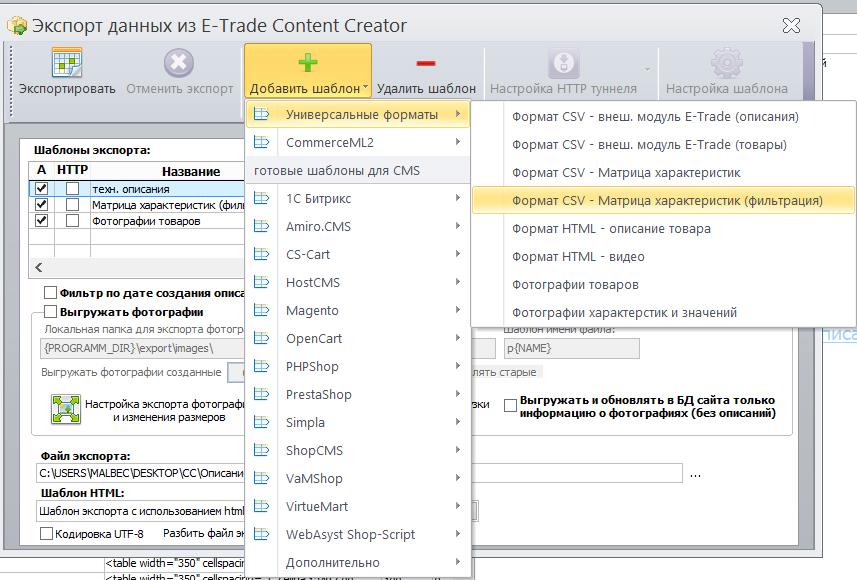Open Настройка HTTP туннеля icon
Viewport: 857px width, 580px height.
(563, 62)
